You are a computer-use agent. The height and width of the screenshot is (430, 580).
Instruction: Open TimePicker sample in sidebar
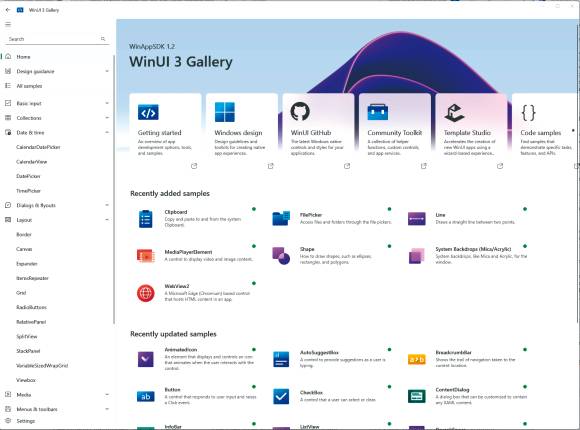(28, 191)
